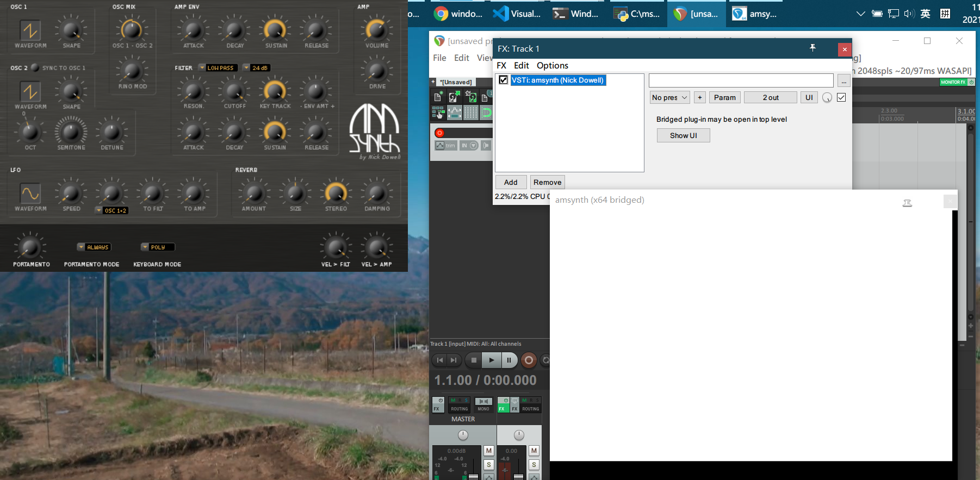Open Track 1 ROUTING button in mixer
980x480 pixels.
coord(530,404)
